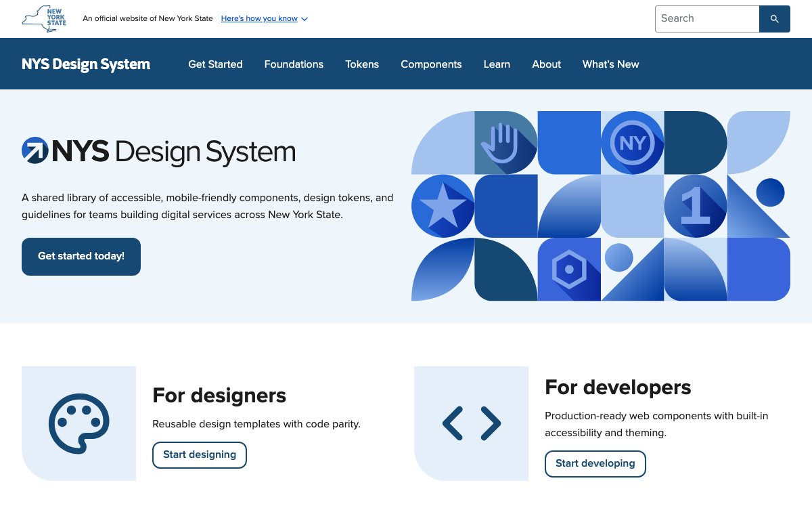The height and width of the screenshot is (508, 812).
Task: Click the raised hand mosaic tile
Action: [506, 142]
